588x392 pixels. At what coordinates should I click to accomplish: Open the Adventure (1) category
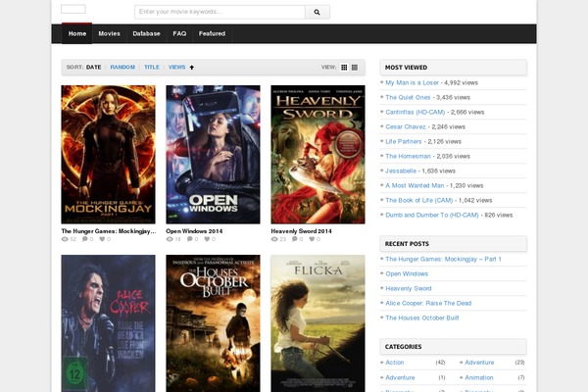tap(400, 377)
